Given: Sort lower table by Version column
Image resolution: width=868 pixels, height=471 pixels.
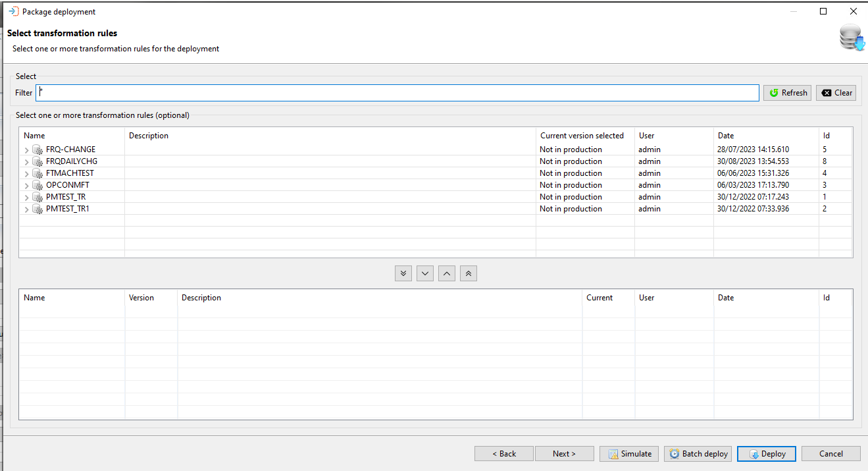Looking at the screenshot, I should (151, 298).
